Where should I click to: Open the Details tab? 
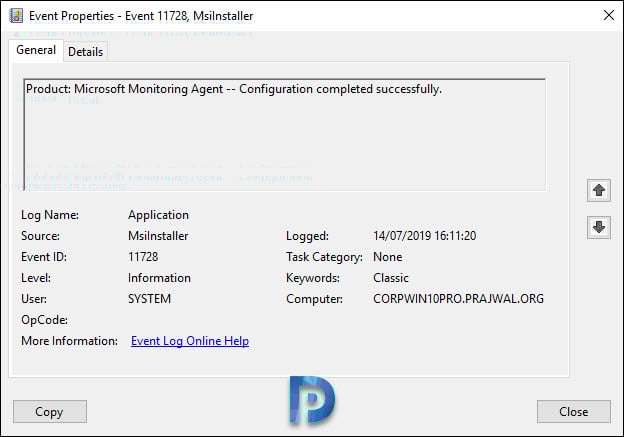tap(86, 52)
